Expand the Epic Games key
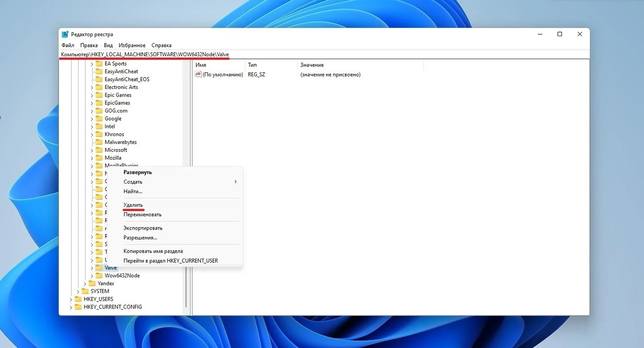The image size is (644, 348). coord(92,95)
